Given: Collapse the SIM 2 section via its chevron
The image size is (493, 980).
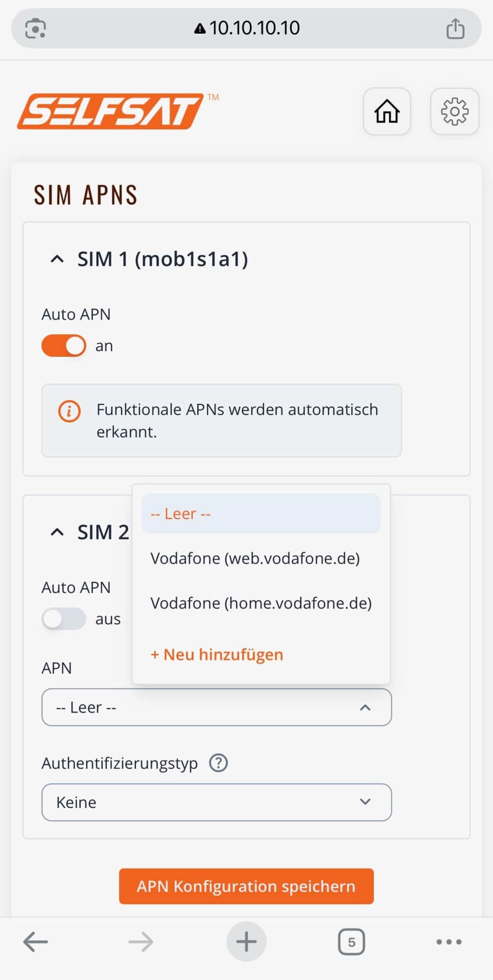Looking at the screenshot, I should pyautogui.click(x=57, y=532).
